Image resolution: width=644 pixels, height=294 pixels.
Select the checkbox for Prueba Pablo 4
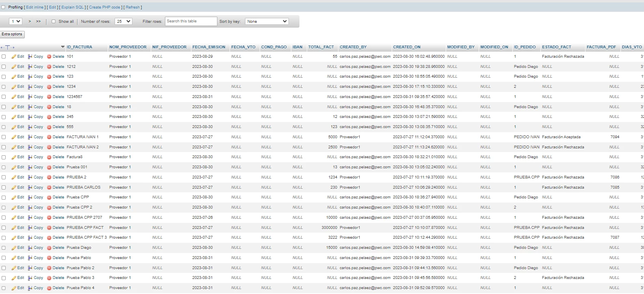pos(4,288)
